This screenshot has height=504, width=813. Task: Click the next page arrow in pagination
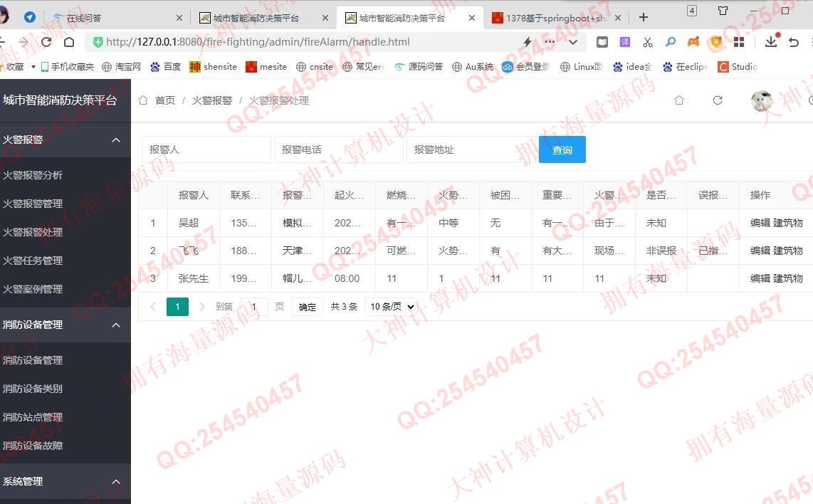[x=202, y=307]
